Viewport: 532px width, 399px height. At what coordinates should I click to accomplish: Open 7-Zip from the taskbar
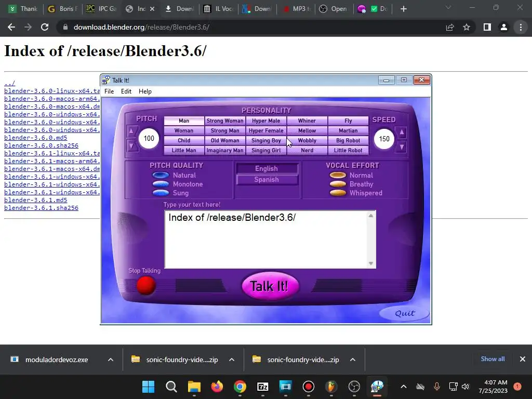262,387
